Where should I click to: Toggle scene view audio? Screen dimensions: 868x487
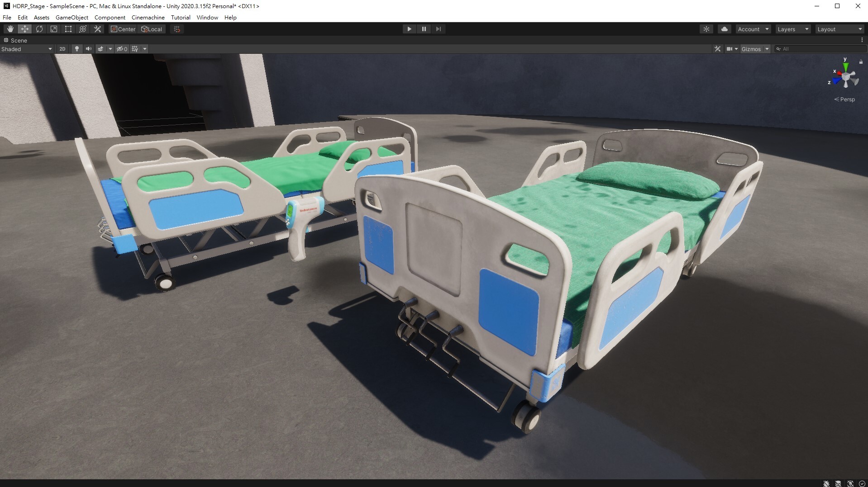click(x=89, y=49)
